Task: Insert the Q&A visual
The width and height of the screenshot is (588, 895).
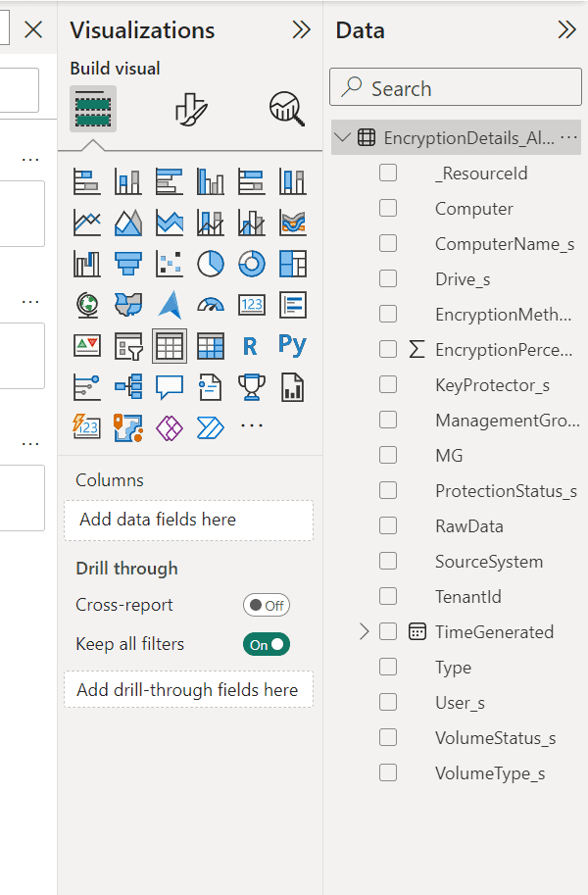Action: point(170,386)
